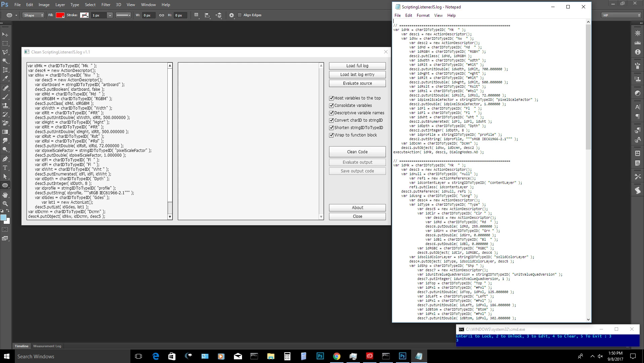Change screen mode from toolbar
The height and width of the screenshot is (363, 644).
point(5,238)
